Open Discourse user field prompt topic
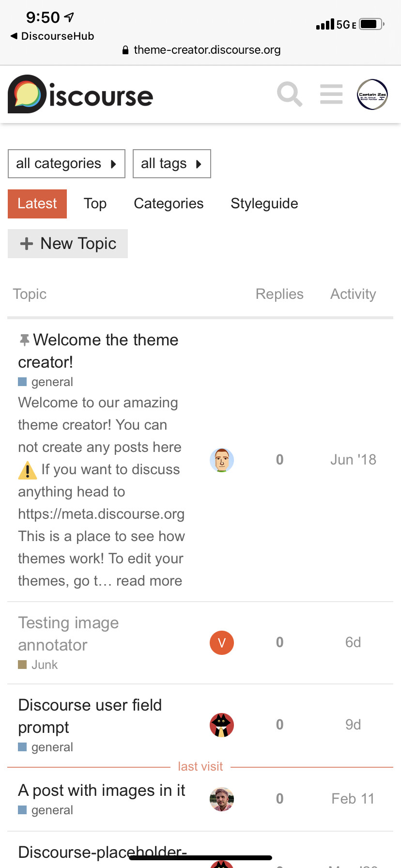Viewport: 401px width, 868px height. [90, 716]
